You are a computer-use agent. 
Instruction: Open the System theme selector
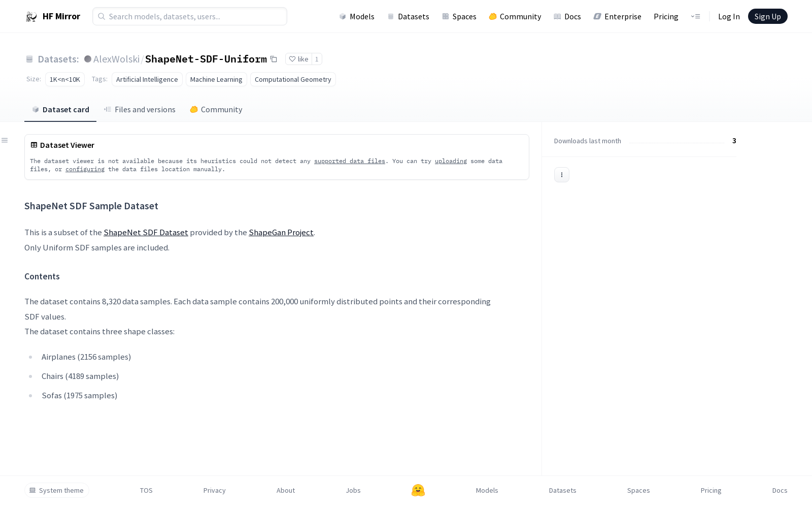(x=57, y=490)
